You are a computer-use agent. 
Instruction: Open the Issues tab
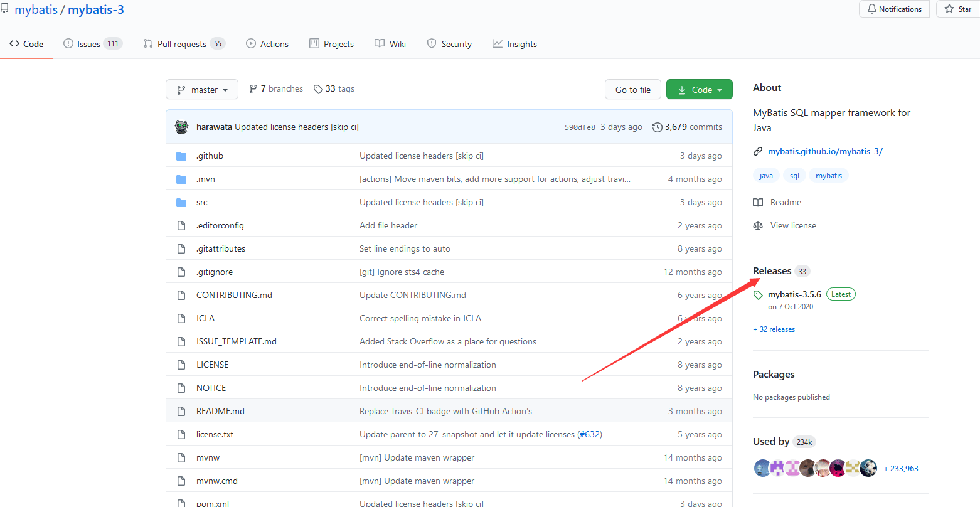93,44
